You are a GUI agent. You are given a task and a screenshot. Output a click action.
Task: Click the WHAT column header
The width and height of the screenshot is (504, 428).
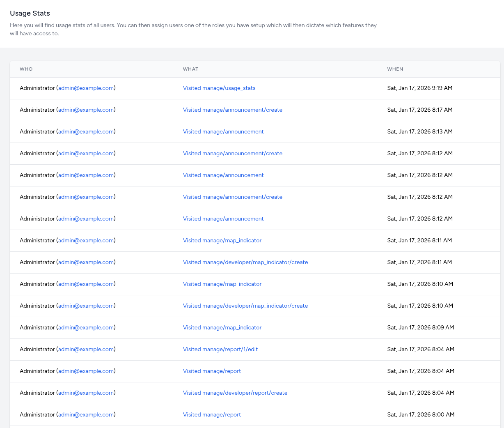pyautogui.click(x=190, y=69)
